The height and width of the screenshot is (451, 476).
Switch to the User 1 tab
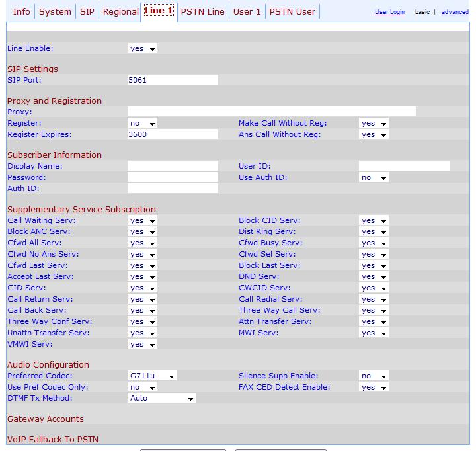click(x=247, y=11)
